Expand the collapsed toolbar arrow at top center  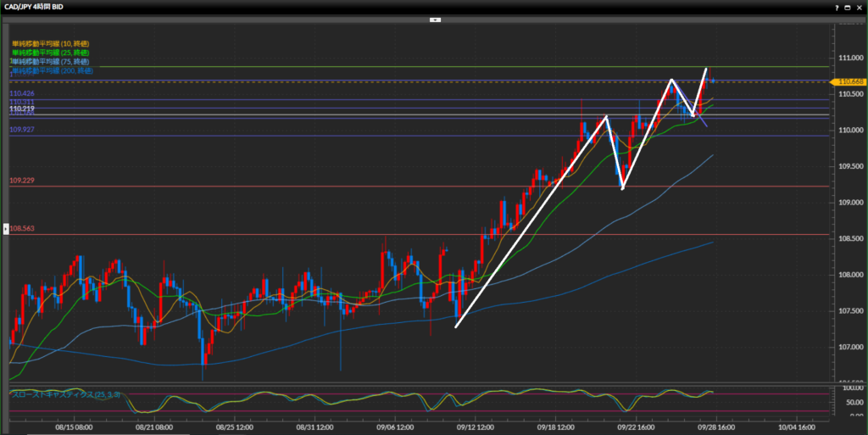coord(434,18)
